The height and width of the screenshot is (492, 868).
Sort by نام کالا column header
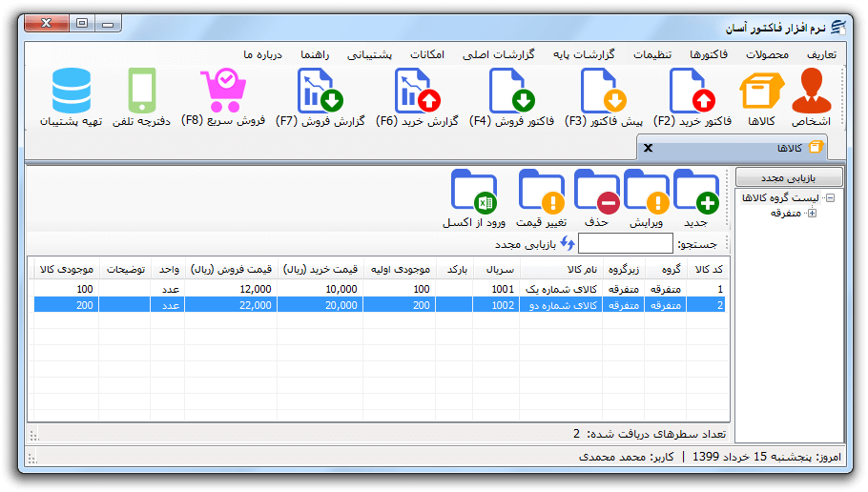click(x=561, y=270)
